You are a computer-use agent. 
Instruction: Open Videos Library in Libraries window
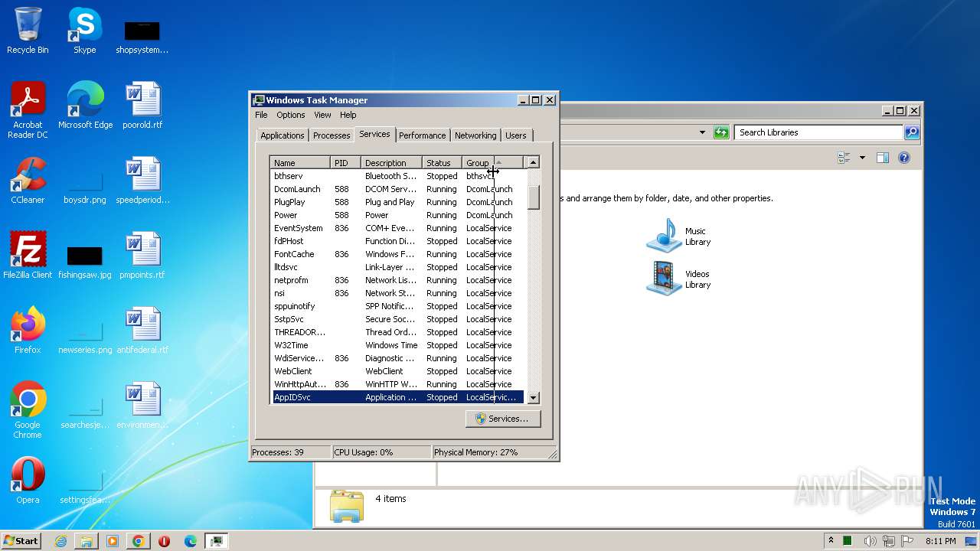pos(679,279)
